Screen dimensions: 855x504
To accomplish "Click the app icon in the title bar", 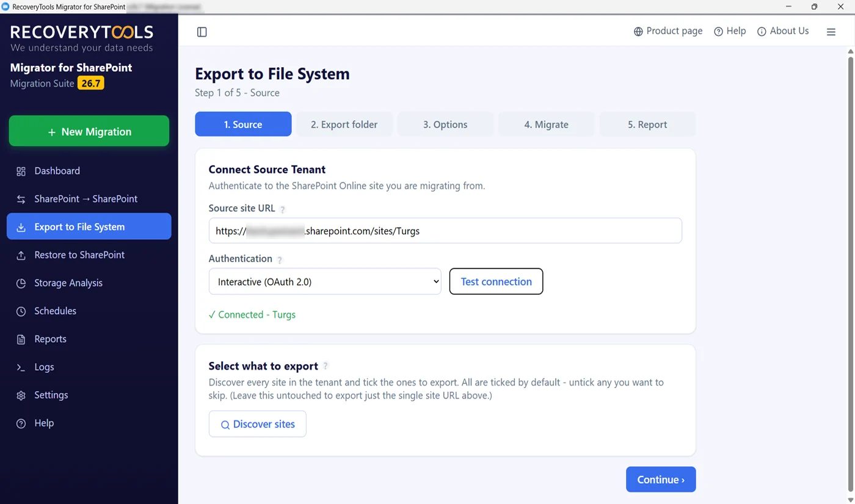I will tap(5, 7).
